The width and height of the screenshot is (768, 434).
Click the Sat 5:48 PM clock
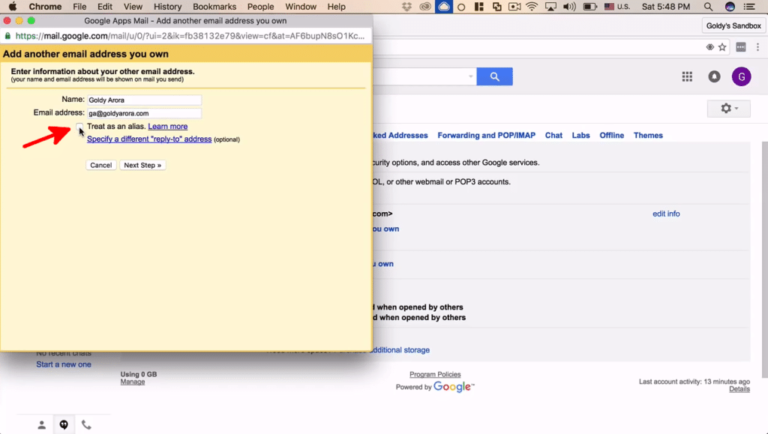[666, 7]
